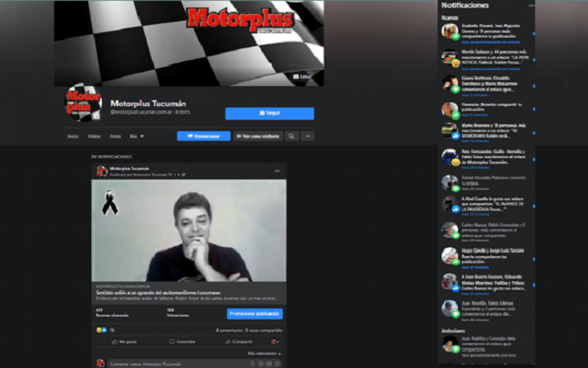Viewport: 588px width, 368px height.
Task: Click Daniel Osvaldo Palacios notification avatar
Action: click(x=450, y=183)
